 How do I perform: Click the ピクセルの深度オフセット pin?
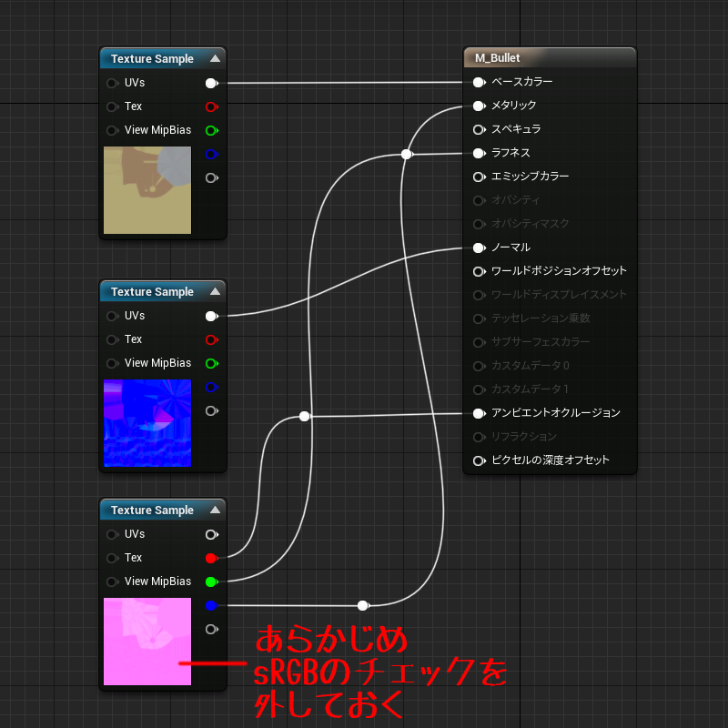tap(480, 460)
